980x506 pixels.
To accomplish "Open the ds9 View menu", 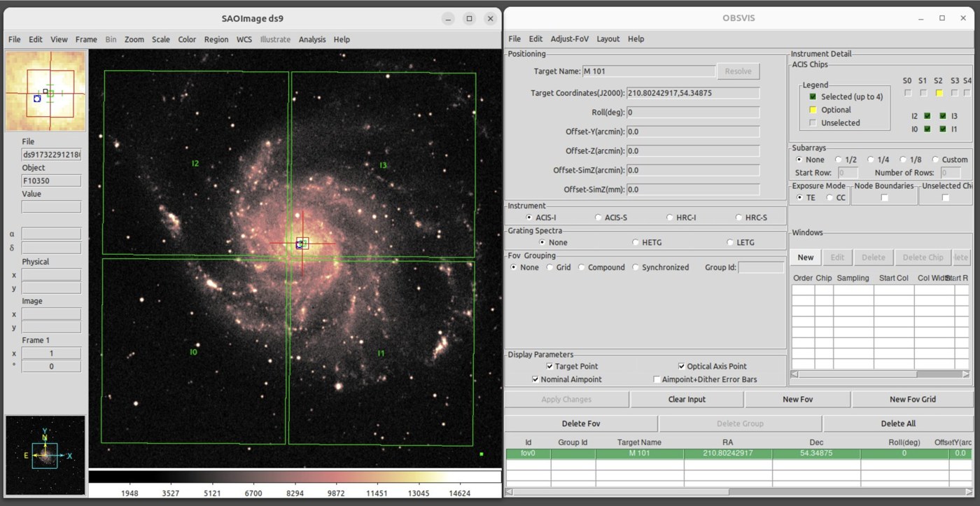I will tap(59, 39).
